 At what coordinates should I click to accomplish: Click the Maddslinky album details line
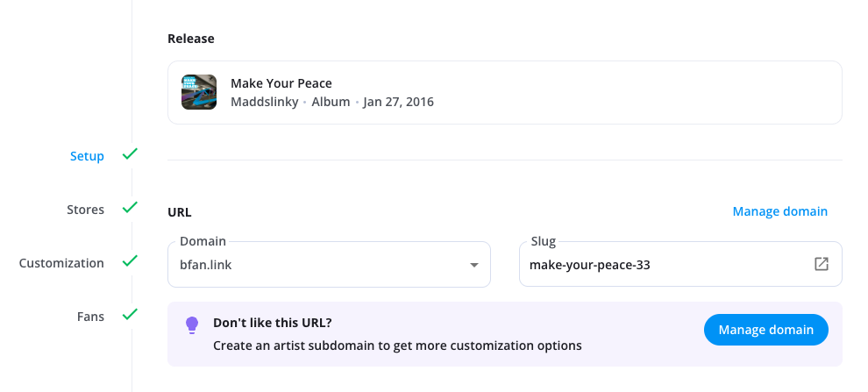pyautogui.click(x=331, y=102)
